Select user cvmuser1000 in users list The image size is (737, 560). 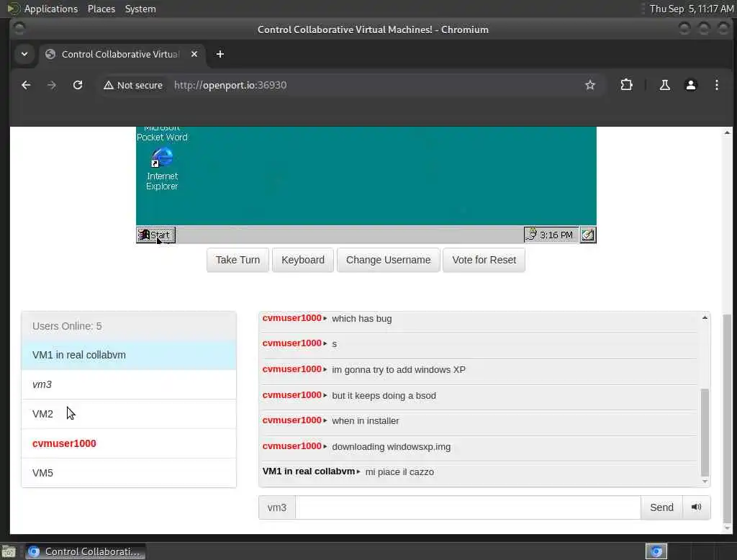click(x=129, y=443)
